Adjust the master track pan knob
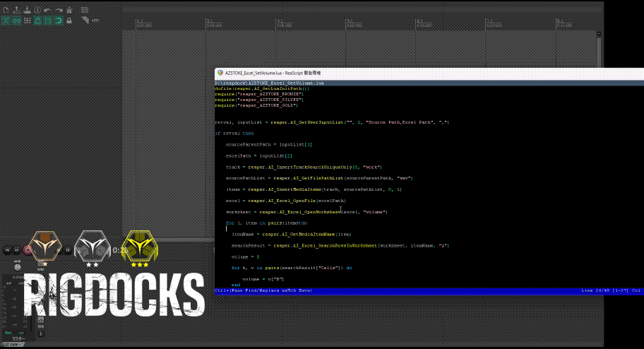This screenshot has height=349, width=644. tap(17, 267)
